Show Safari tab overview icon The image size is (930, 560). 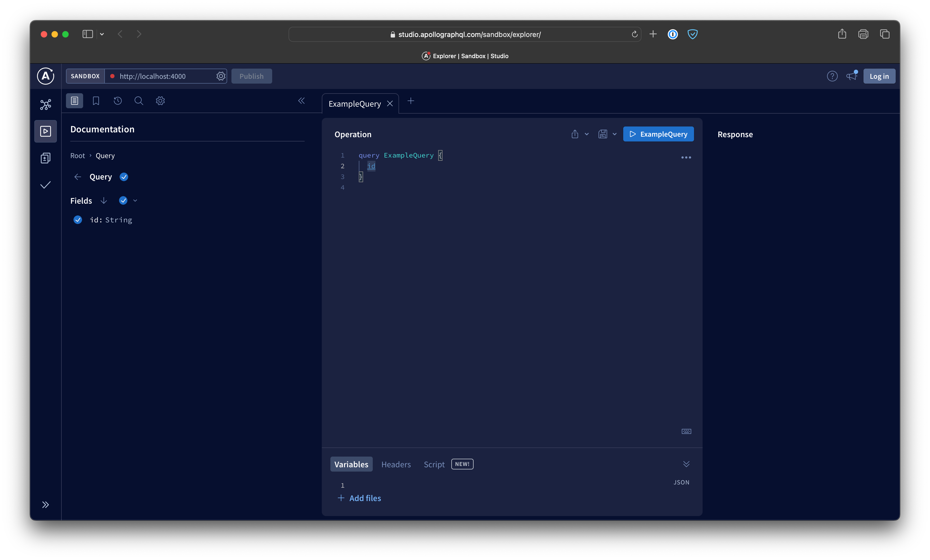[x=885, y=34]
